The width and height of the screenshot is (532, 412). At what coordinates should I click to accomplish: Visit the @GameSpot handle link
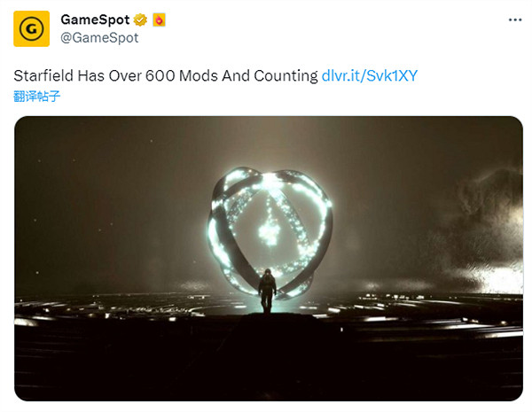click(98, 37)
